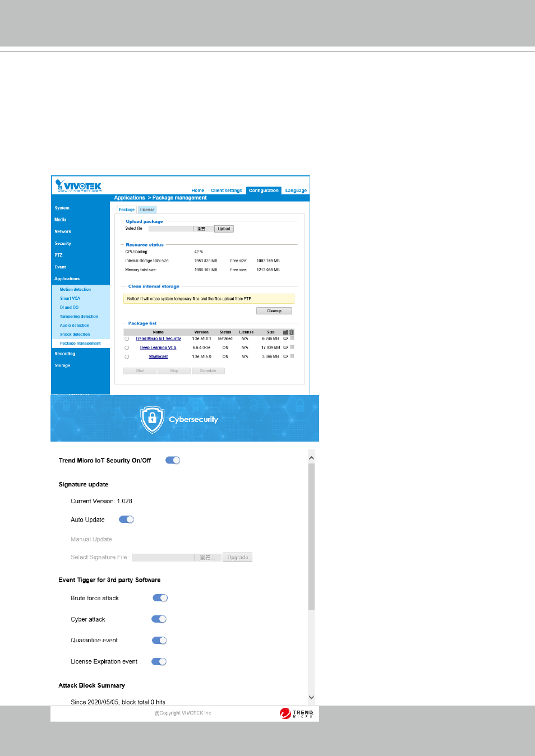Toggle Trend Micro IoT Security off
The image size is (535, 756).
[x=173, y=460]
